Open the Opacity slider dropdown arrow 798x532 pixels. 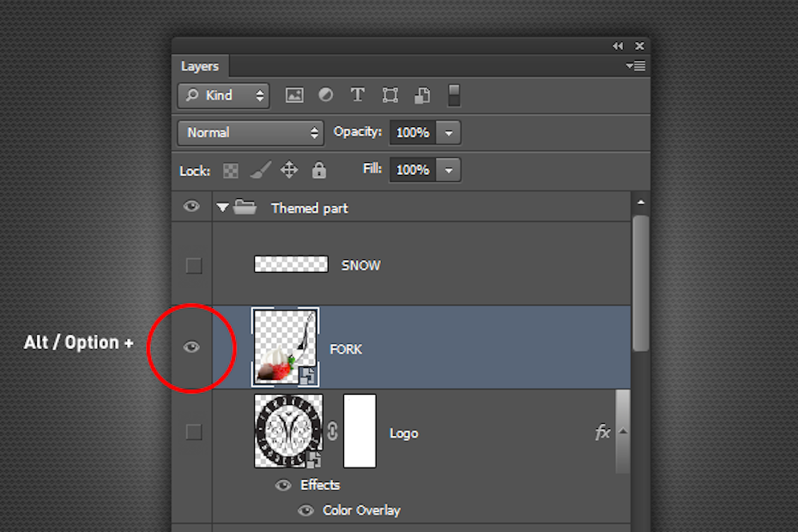(x=449, y=133)
